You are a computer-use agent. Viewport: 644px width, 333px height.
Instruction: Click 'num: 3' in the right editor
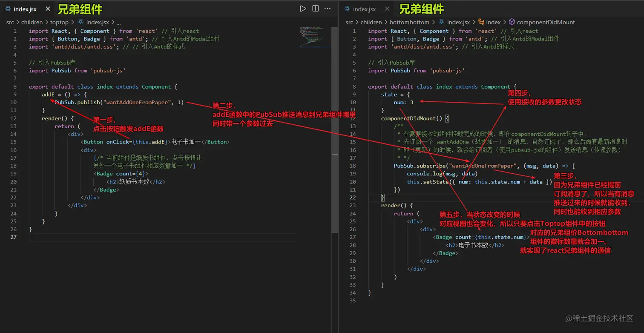(403, 102)
